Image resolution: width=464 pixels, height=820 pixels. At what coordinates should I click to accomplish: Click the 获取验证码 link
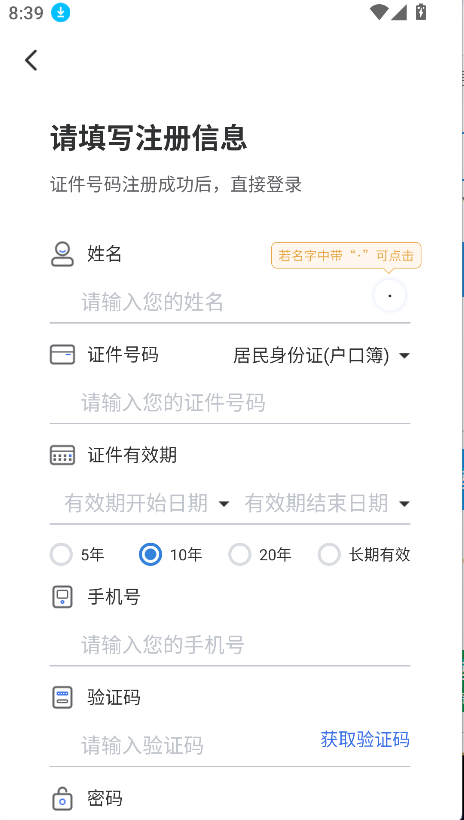point(365,739)
